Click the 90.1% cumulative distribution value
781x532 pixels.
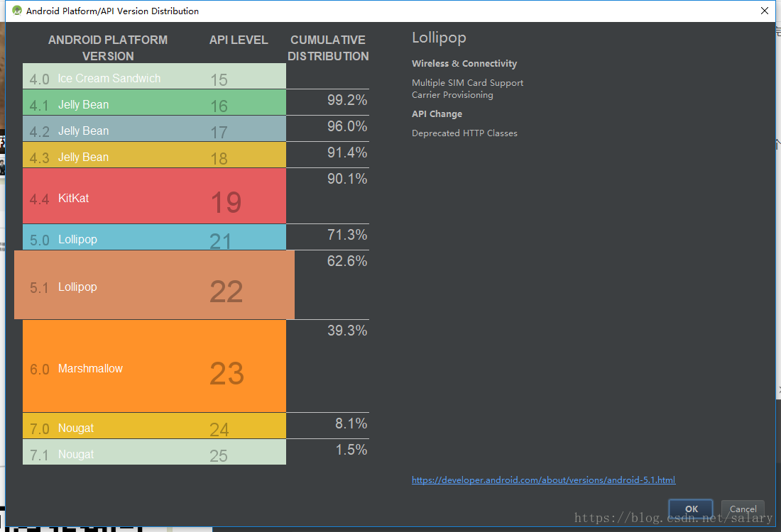point(347,179)
